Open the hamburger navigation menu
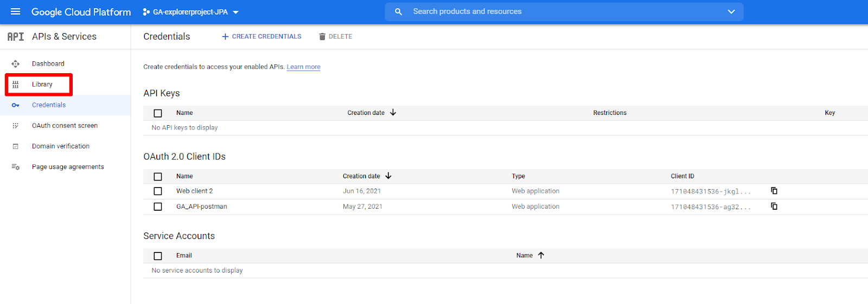This screenshot has height=304, width=868. point(15,11)
